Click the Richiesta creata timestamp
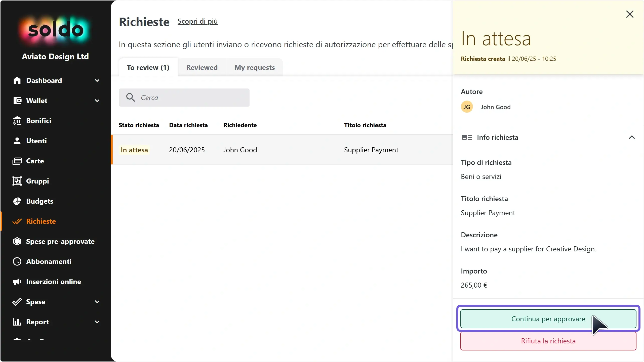644x362 pixels. pyautogui.click(x=508, y=59)
